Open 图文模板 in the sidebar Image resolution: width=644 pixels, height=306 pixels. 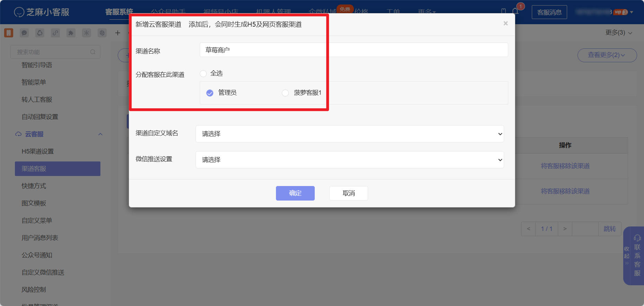point(34,203)
